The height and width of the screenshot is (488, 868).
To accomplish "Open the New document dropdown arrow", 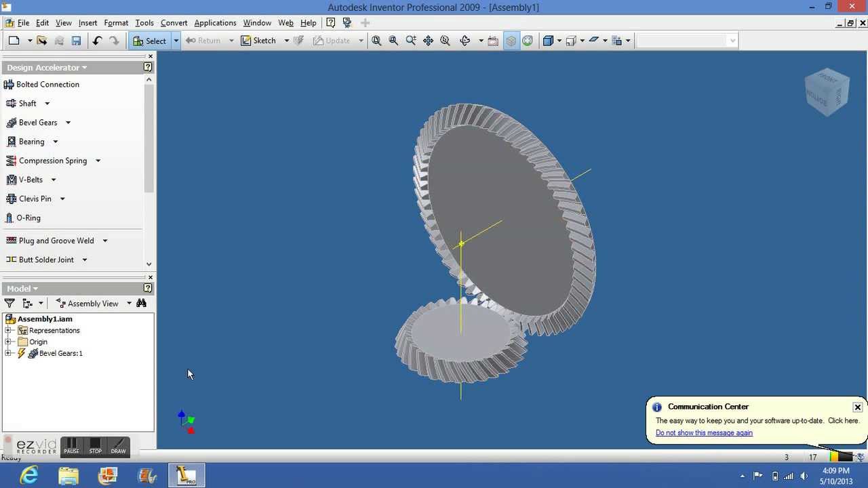I will click(x=30, y=41).
